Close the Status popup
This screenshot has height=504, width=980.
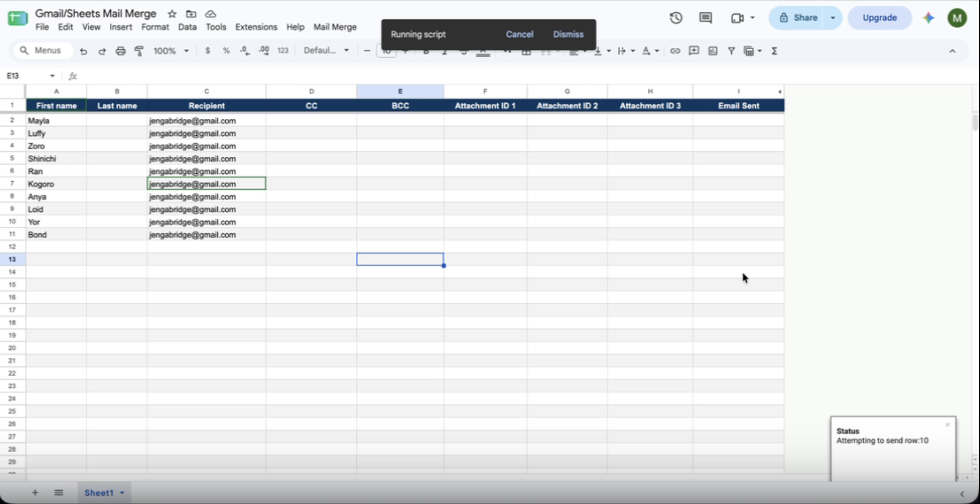click(947, 425)
